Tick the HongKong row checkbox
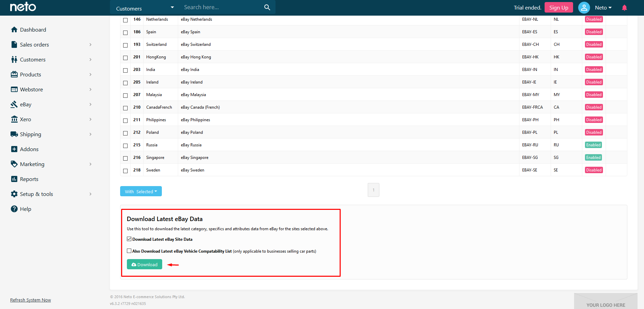This screenshot has width=644, height=309. coord(125,58)
